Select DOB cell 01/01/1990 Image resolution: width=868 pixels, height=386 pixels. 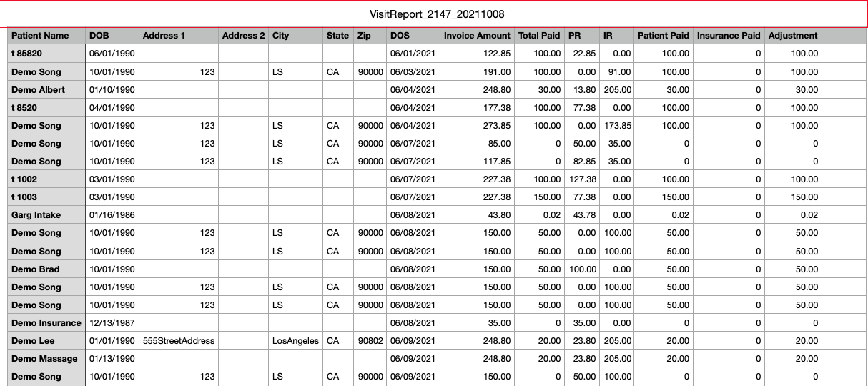click(x=112, y=340)
